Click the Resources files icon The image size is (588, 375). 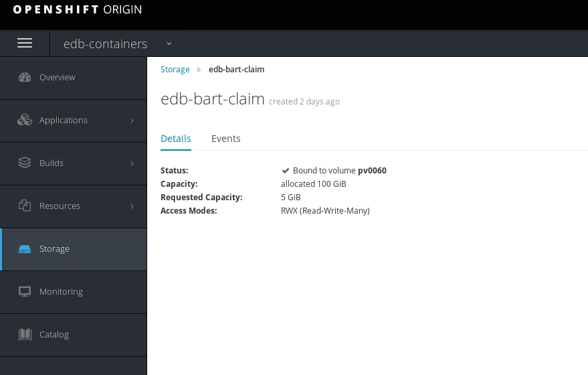[x=25, y=206]
